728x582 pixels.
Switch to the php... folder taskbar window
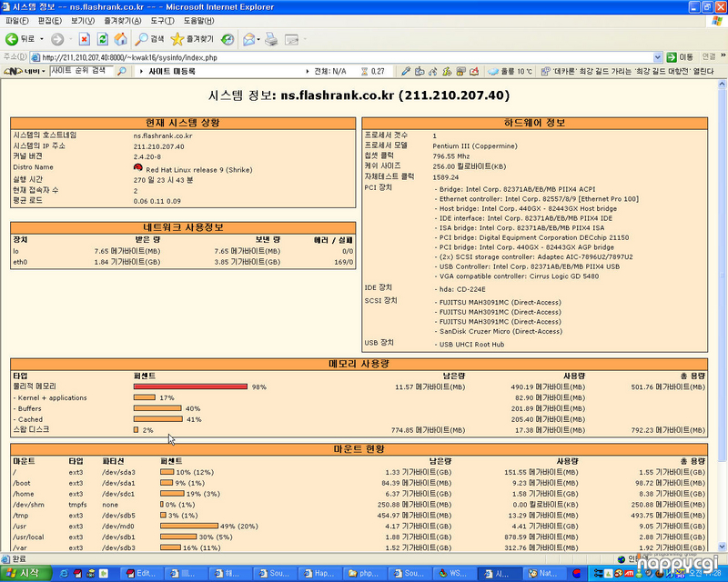[x=365, y=574]
